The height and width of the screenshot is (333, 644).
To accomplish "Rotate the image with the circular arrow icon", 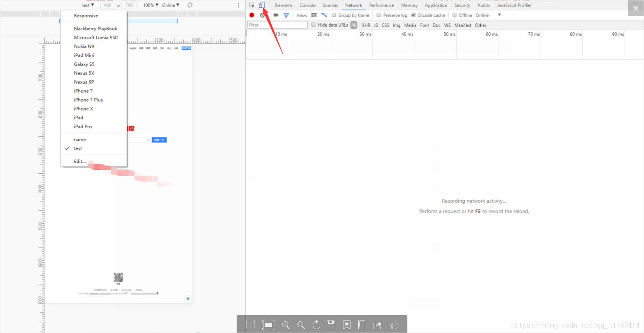I will (316, 324).
